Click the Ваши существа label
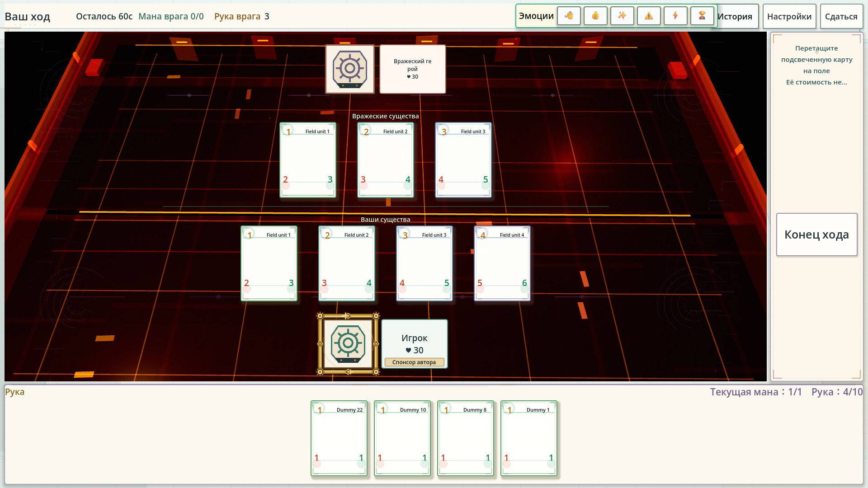 [x=386, y=220]
